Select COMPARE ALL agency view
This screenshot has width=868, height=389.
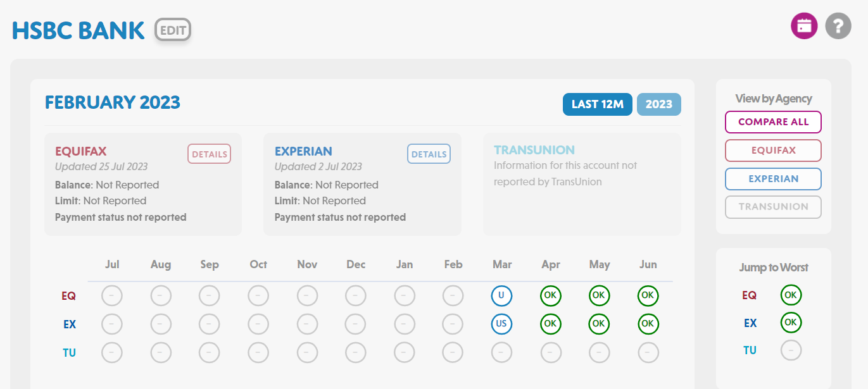click(773, 122)
